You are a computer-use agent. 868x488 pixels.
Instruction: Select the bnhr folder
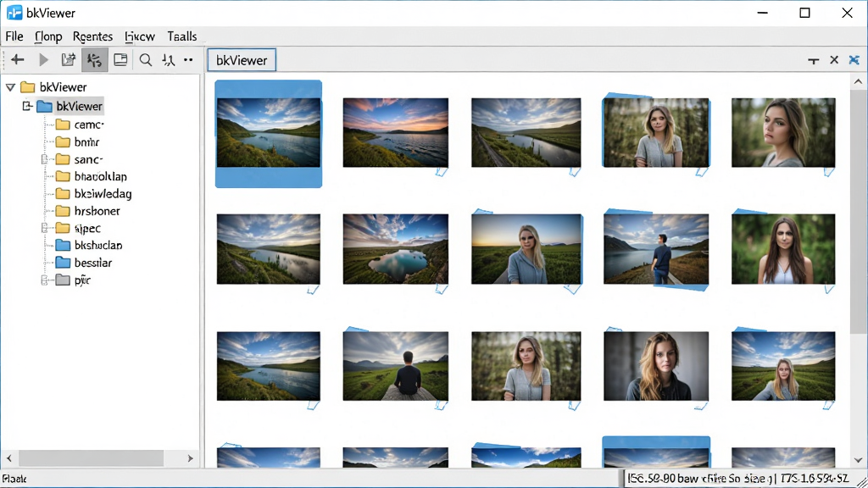pyautogui.click(x=77, y=142)
